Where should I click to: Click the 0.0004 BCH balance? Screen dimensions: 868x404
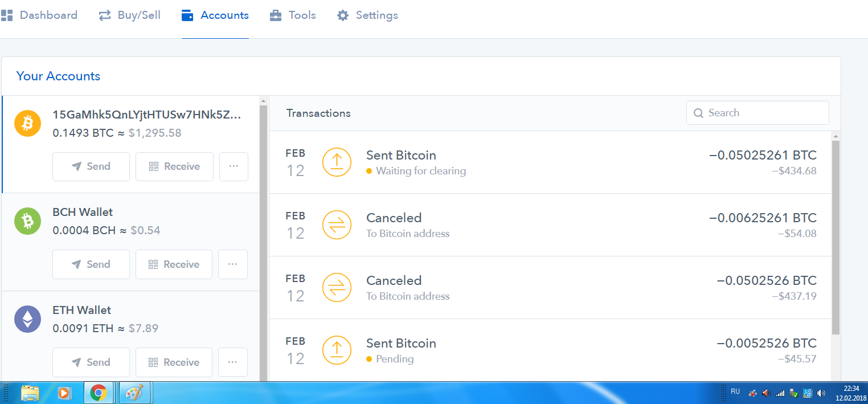pos(84,231)
